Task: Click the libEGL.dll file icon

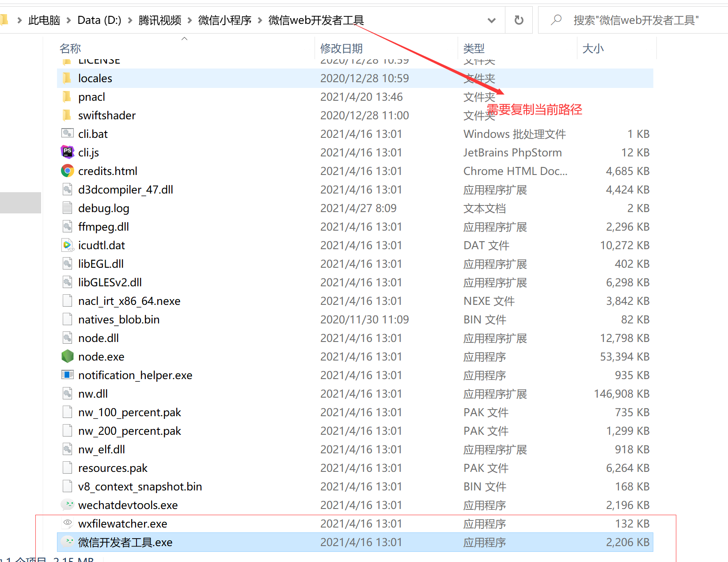Action: point(67,264)
